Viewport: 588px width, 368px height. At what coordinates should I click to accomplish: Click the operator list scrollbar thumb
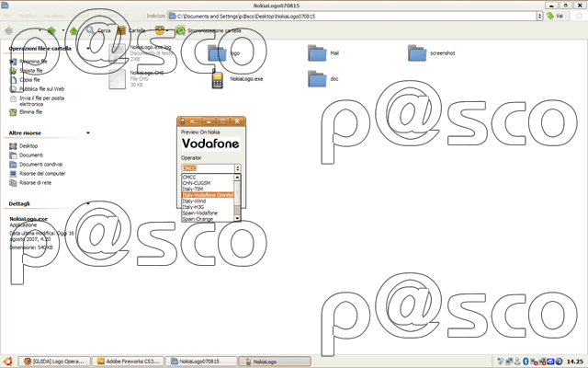(x=237, y=211)
